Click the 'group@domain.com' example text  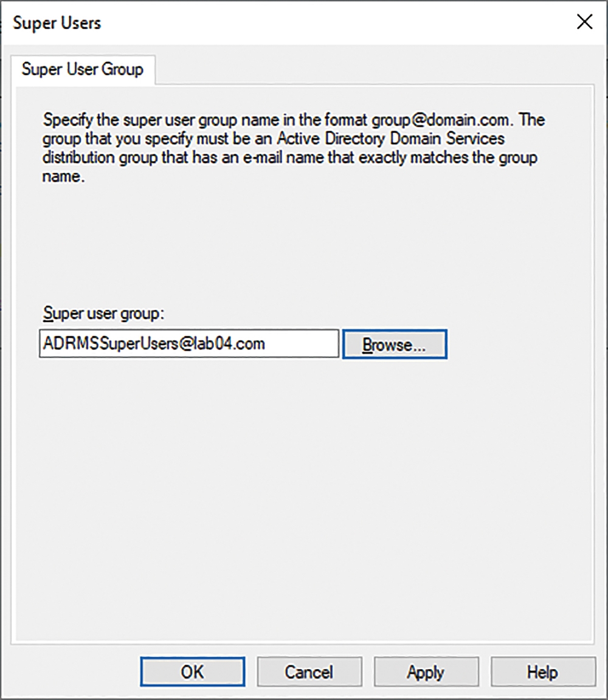click(440, 120)
